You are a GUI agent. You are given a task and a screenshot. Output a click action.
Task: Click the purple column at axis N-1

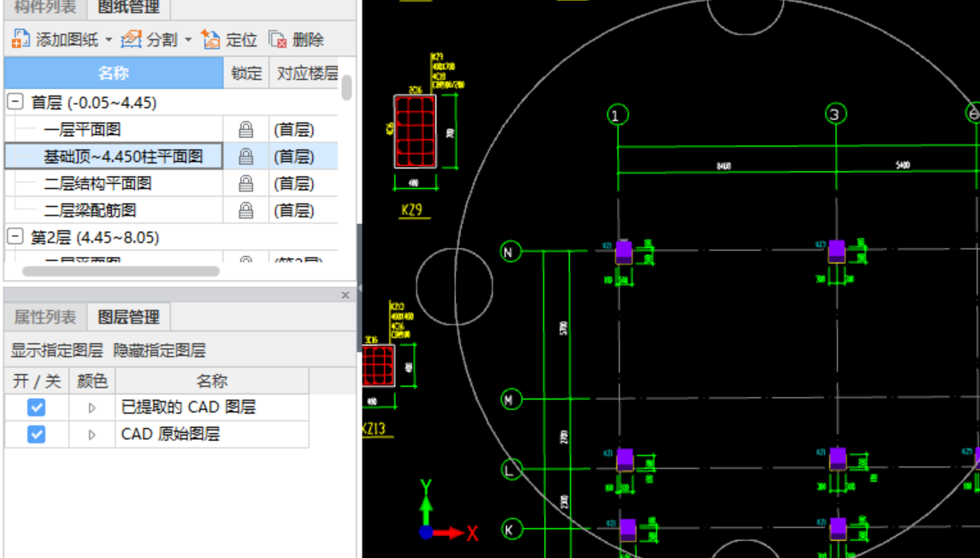point(623,252)
